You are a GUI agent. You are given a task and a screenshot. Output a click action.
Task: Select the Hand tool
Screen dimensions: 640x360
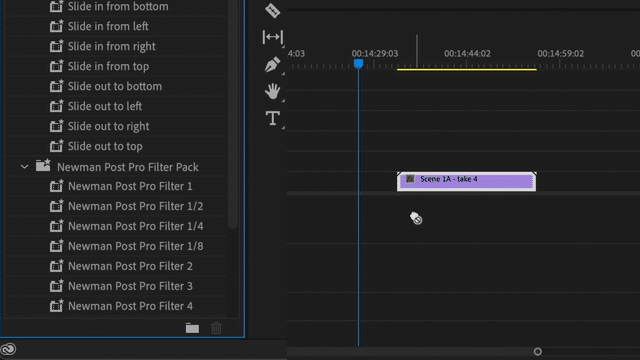272,91
